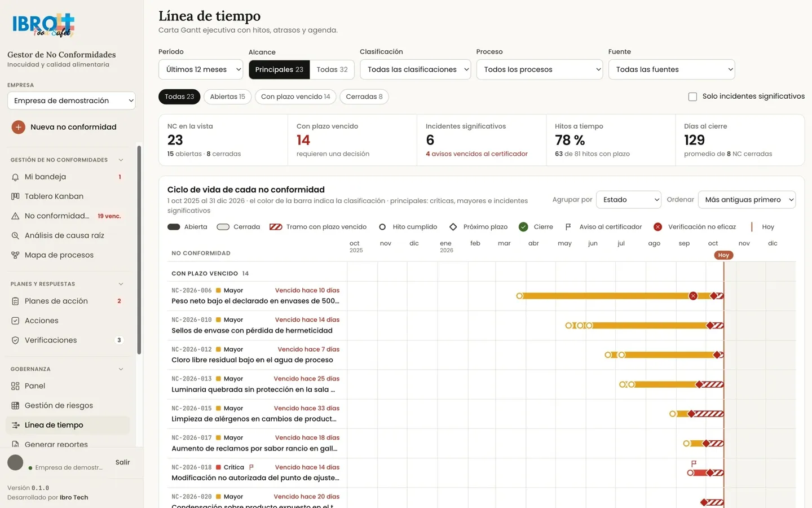
Task: Open the Ibro Tech developer link
Action: (x=74, y=497)
